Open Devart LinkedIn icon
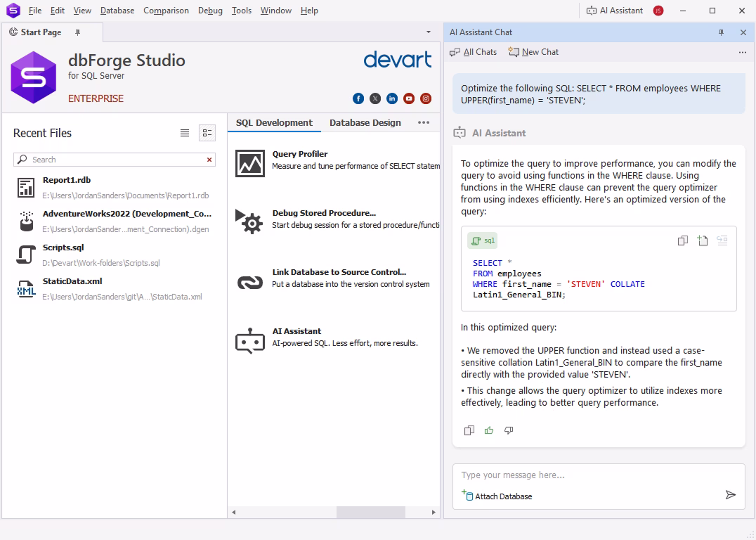756x540 pixels. pos(392,98)
